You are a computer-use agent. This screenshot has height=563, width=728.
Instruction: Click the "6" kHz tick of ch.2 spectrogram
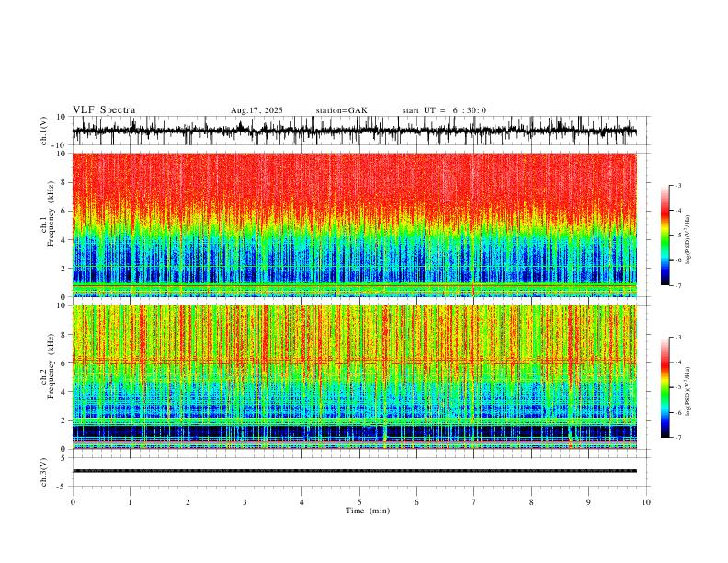click(63, 363)
